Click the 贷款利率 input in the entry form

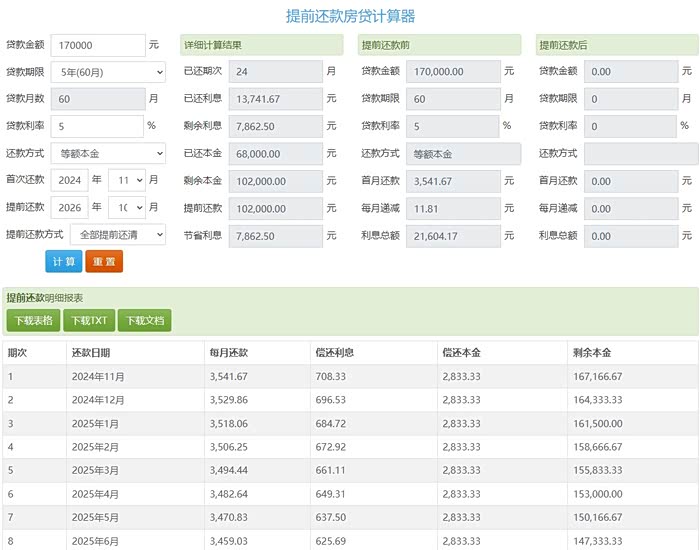coord(98,126)
